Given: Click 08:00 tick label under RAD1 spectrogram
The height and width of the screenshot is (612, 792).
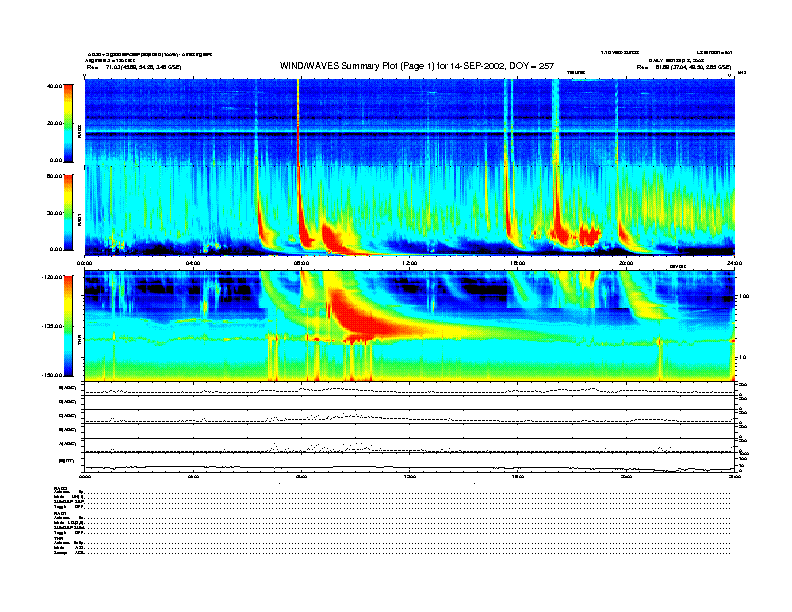Looking at the screenshot, I should coord(301,263).
